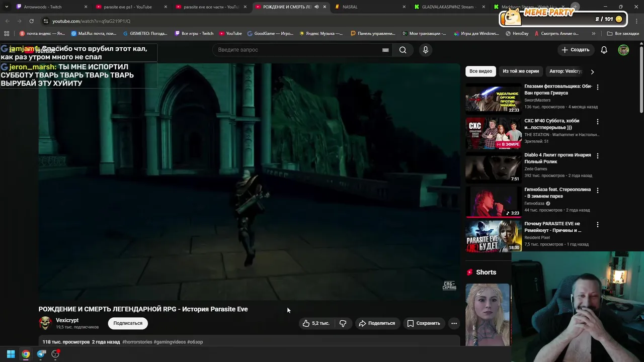This screenshot has height=362, width=644.
Task: Open the on-screen keyboard in search box
Action: tap(385, 50)
